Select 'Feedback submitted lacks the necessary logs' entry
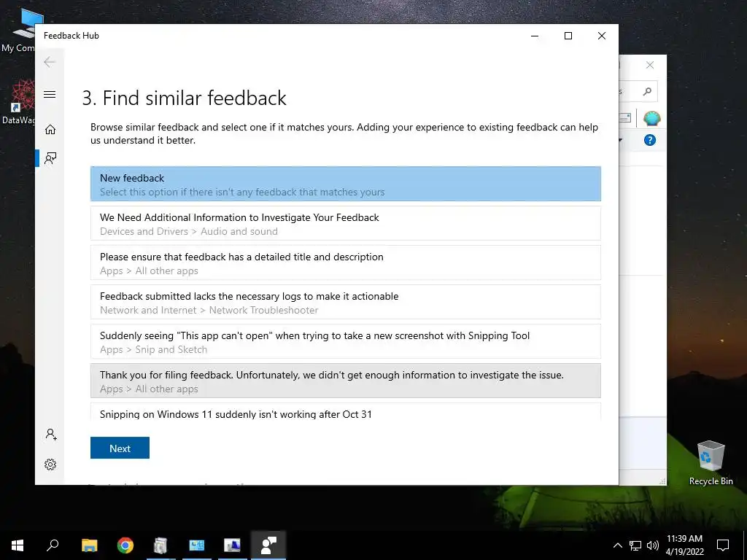Viewport: 747px width, 560px height. point(345,302)
